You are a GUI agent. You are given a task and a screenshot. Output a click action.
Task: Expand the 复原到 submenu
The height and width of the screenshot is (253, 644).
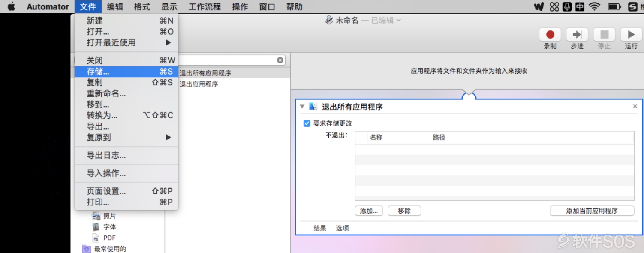(x=126, y=137)
